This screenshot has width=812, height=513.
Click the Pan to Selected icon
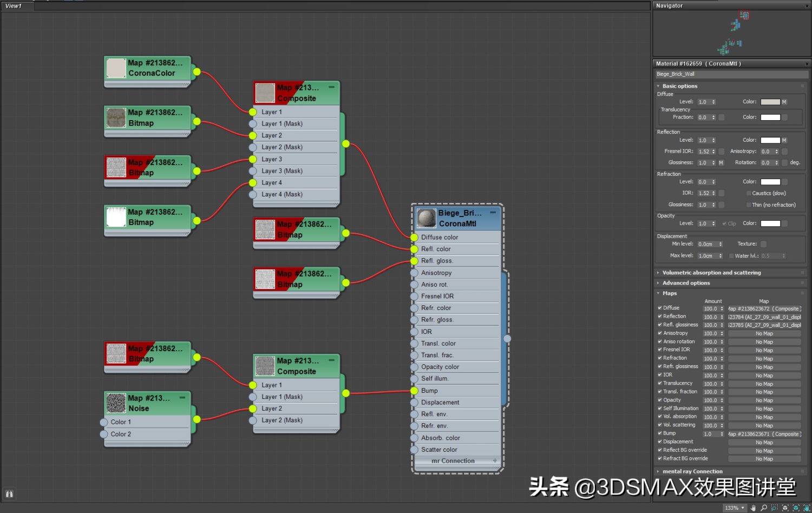click(807, 508)
